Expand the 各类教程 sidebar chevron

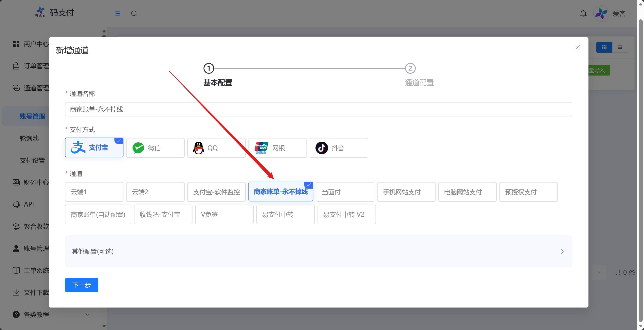coord(87,314)
